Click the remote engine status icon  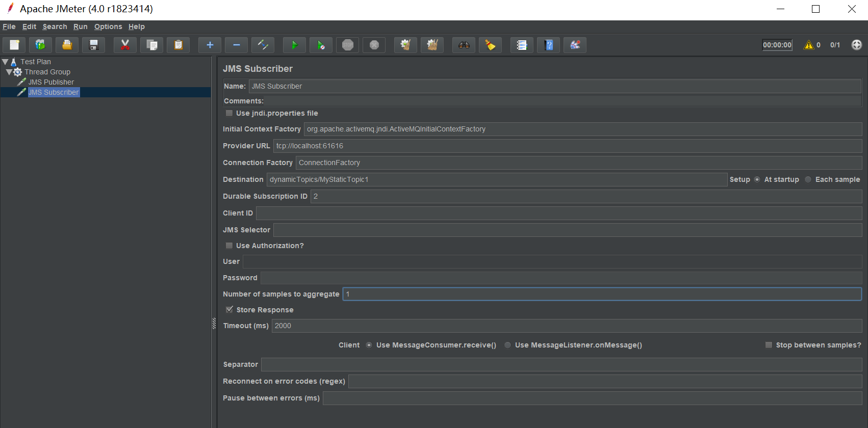[857, 45]
